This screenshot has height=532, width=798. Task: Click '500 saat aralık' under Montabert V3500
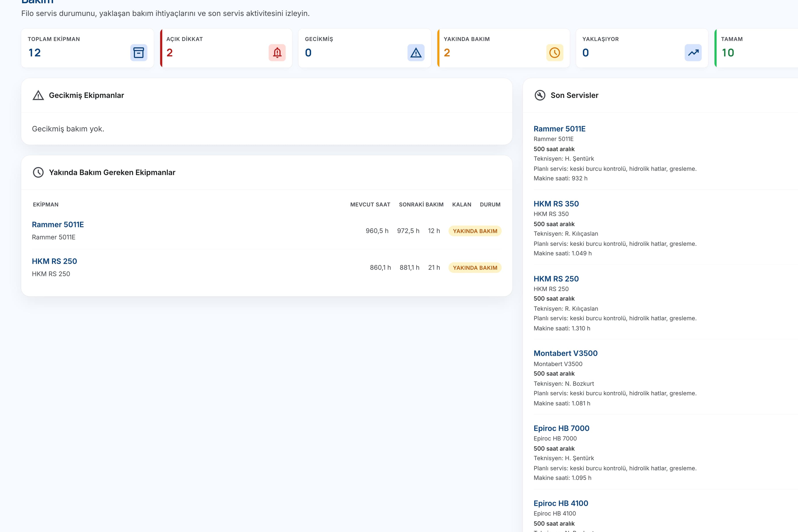coord(554,374)
